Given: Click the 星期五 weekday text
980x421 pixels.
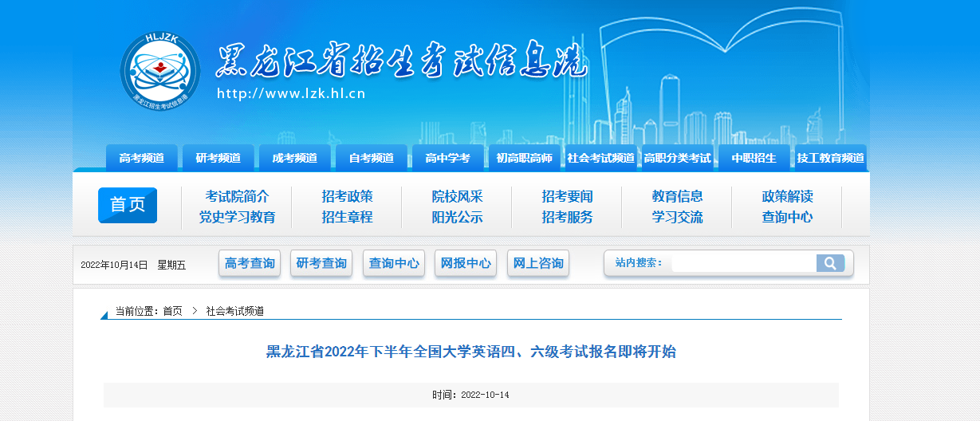Looking at the screenshot, I should [171, 265].
